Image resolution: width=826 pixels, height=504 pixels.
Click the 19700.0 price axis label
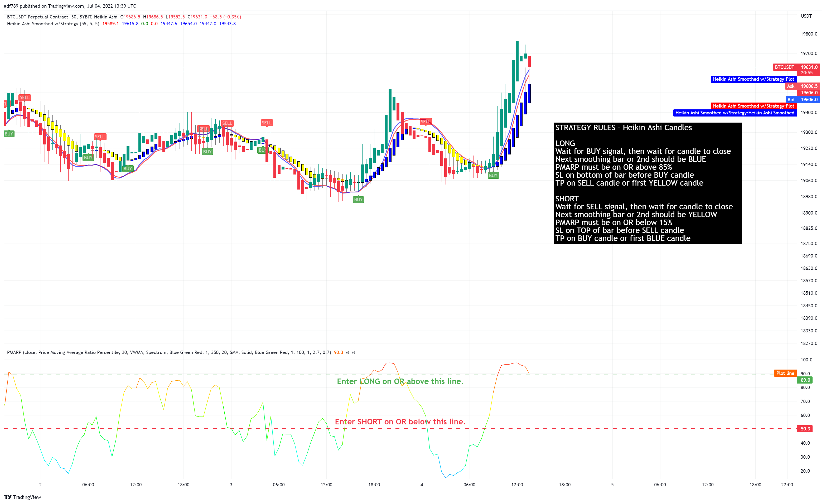(809, 54)
